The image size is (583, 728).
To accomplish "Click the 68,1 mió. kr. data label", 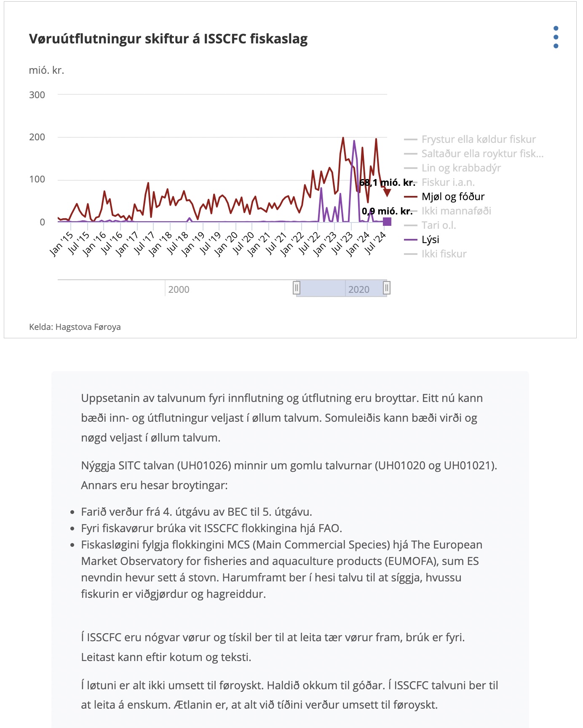I will coord(387,182).
